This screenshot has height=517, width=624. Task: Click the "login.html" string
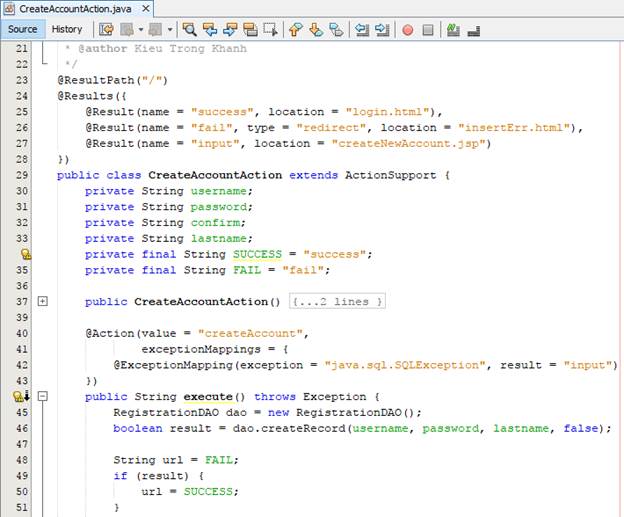[x=387, y=112]
